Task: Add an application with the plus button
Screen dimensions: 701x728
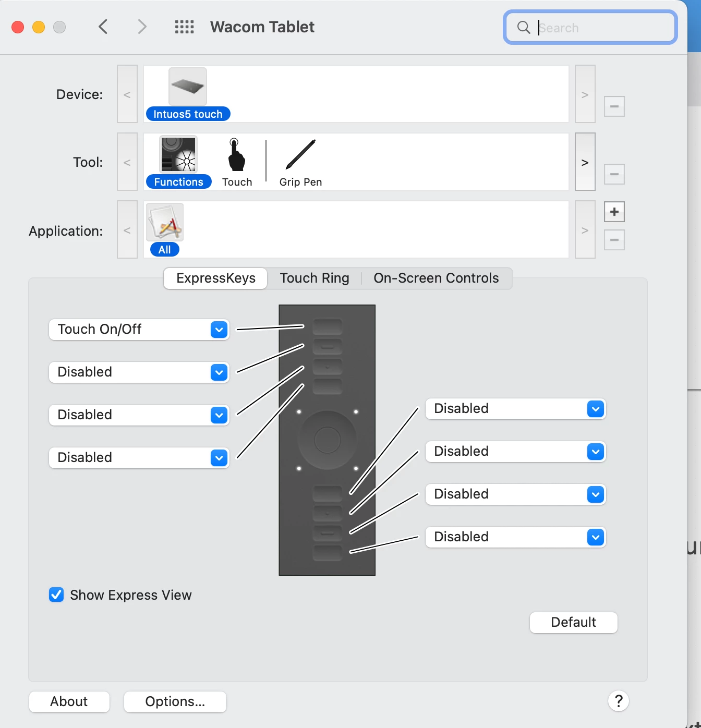Action: [x=614, y=212]
